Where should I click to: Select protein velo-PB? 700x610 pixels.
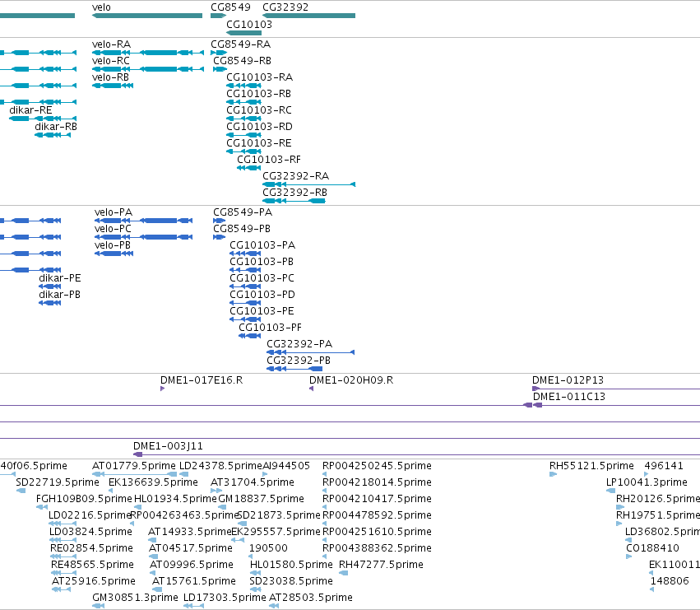pyautogui.click(x=113, y=245)
